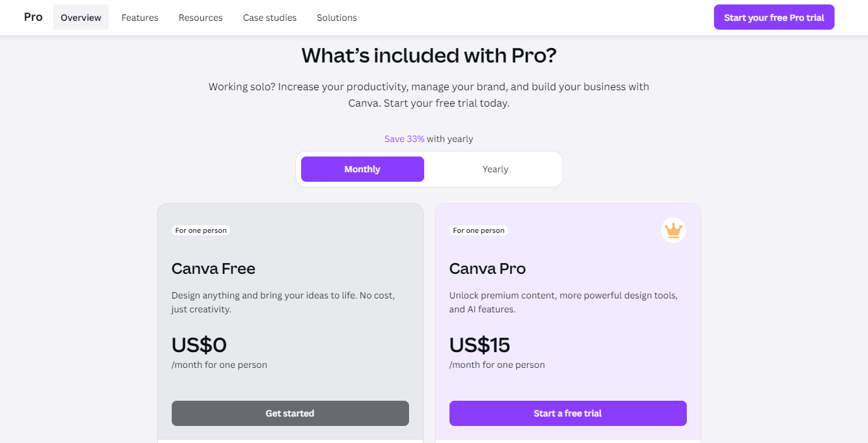
Task: Click the US$0 price text
Action: pyautogui.click(x=199, y=345)
